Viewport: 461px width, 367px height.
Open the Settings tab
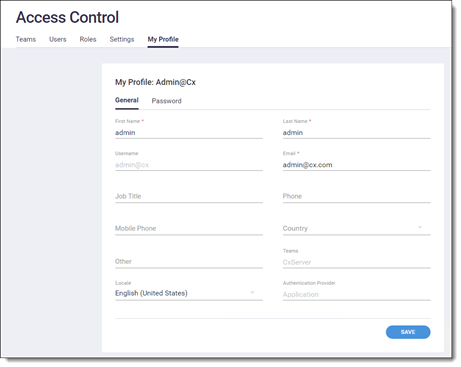(122, 39)
